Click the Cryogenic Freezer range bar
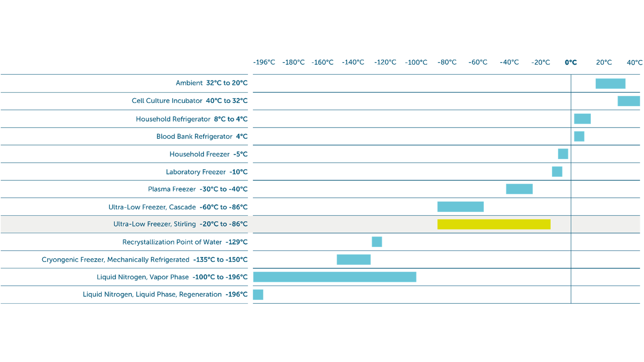This screenshot has width=644, height=362. tap(354, 259)
